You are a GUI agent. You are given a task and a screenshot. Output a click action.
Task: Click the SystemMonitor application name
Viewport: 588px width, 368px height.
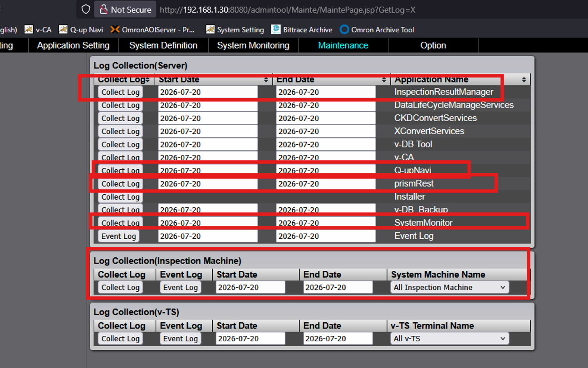click(x=423, y=223)
